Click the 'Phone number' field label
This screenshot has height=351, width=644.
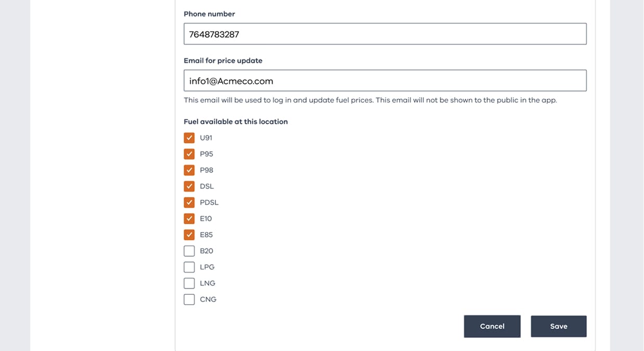click(209, 14)
